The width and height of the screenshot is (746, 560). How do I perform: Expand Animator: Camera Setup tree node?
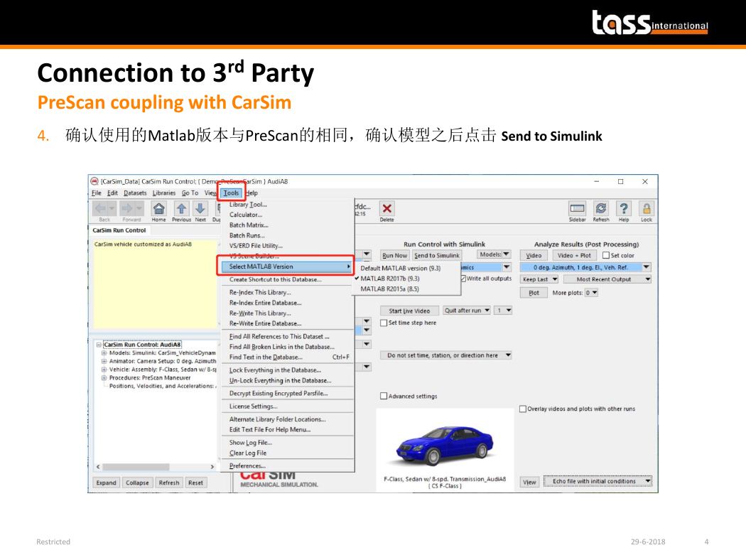pos(104,361)
